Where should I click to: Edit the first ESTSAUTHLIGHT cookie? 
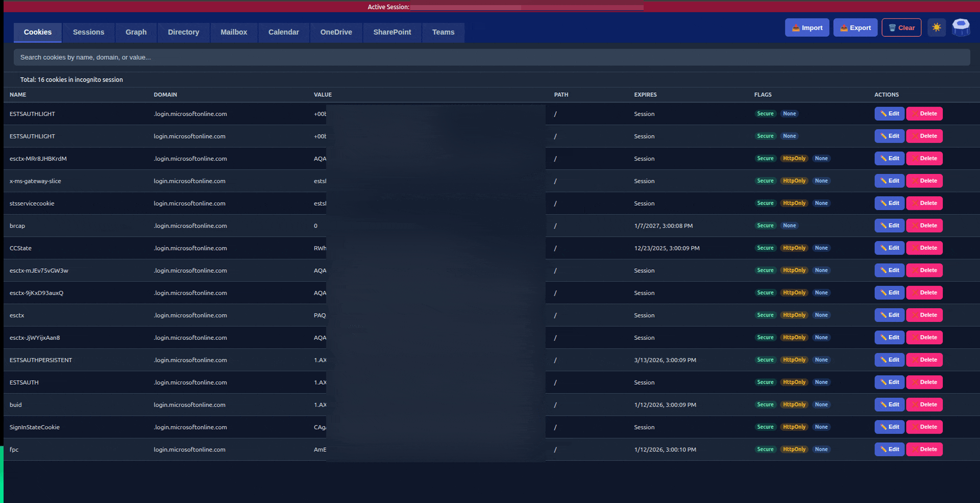pyautogui.click(x=889, y=114)
